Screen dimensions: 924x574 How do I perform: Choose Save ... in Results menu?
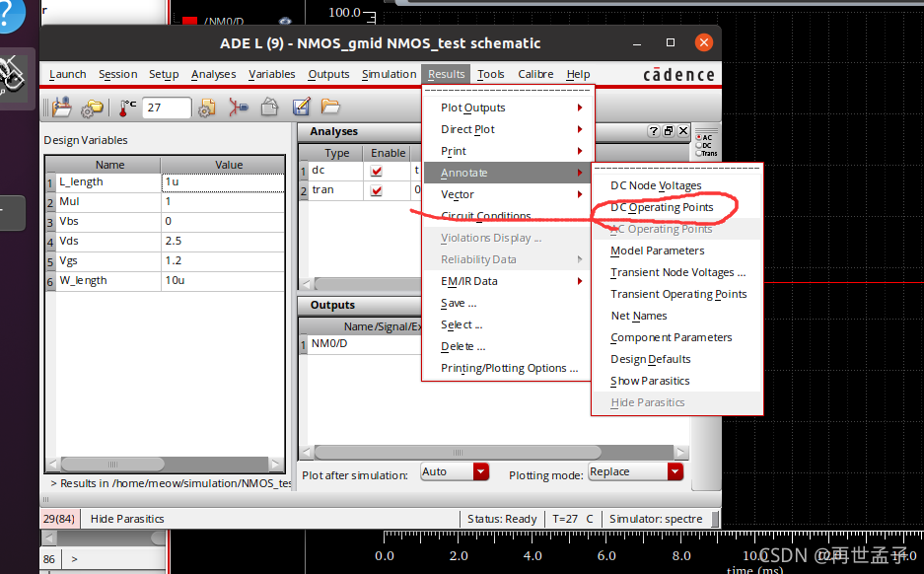tap(508, 303)
